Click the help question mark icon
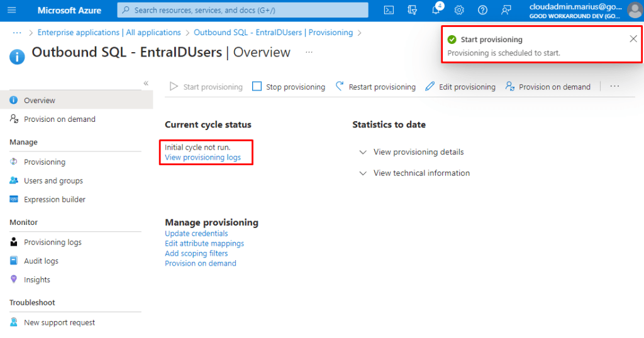 point(482,10)
